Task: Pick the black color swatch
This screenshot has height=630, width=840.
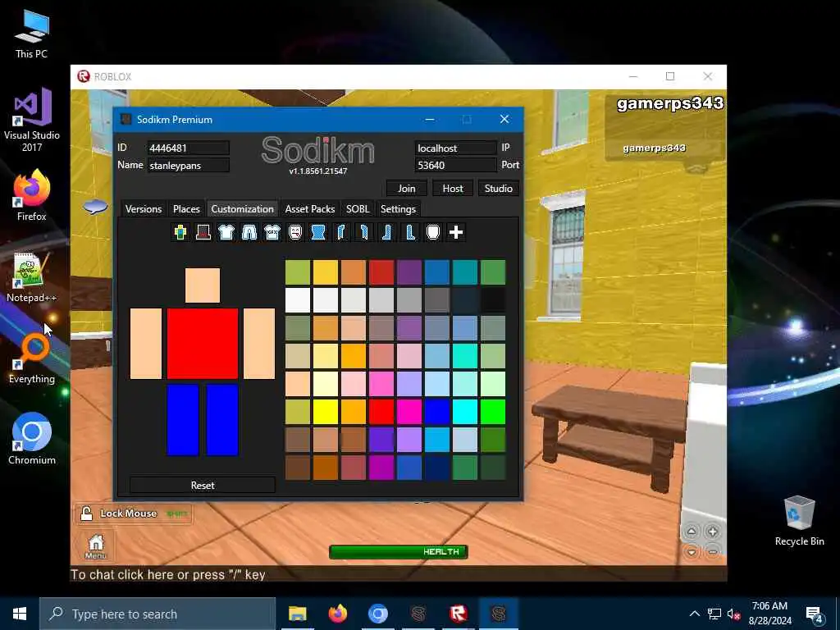Action: [493, 300]
